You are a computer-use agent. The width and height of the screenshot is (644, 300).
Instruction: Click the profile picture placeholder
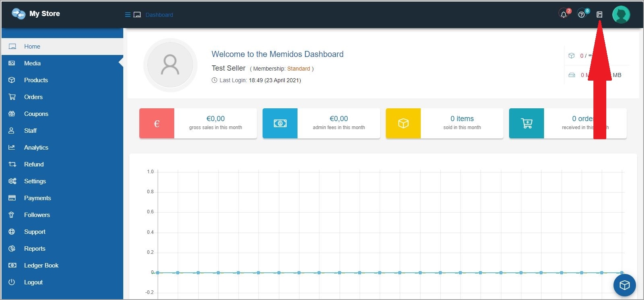170,65
